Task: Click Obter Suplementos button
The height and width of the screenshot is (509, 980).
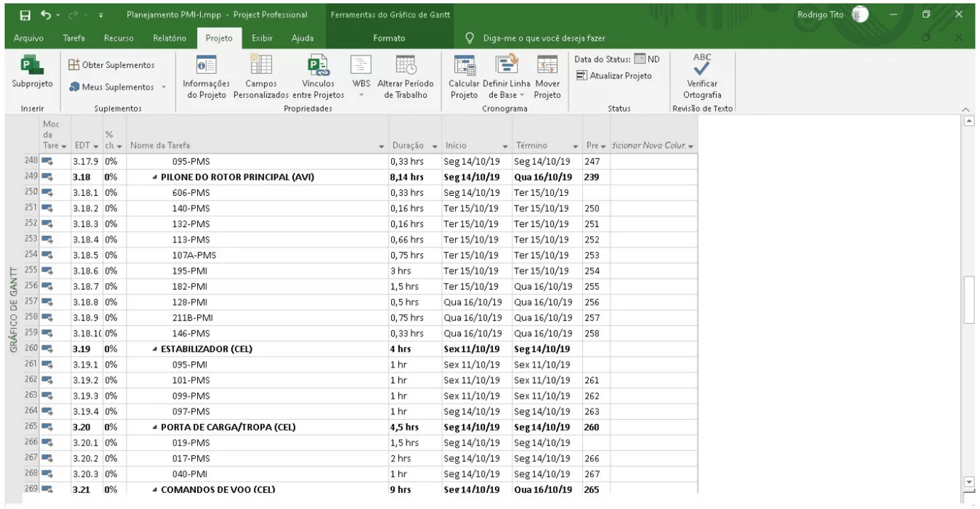Action: [112, 65]
